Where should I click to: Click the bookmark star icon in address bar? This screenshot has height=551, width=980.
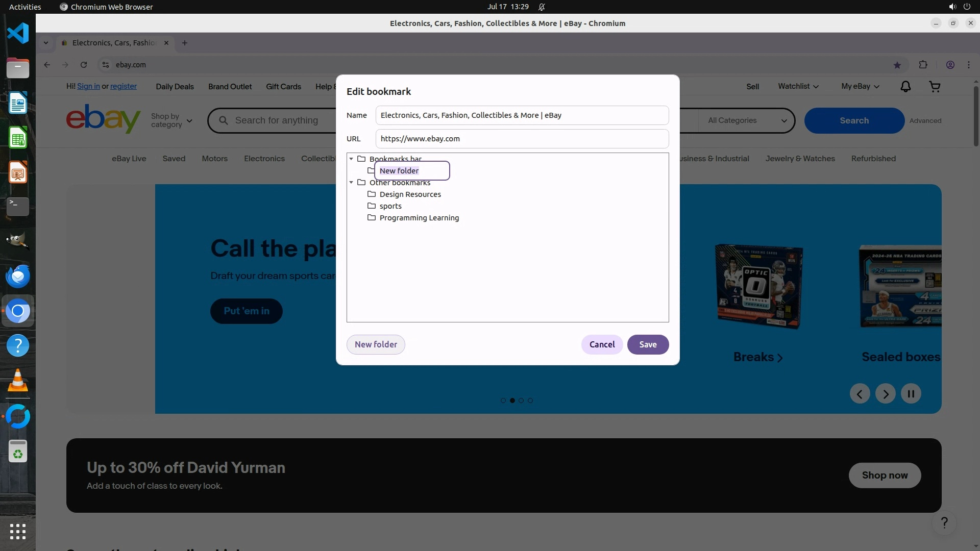(x=897, y=65)
